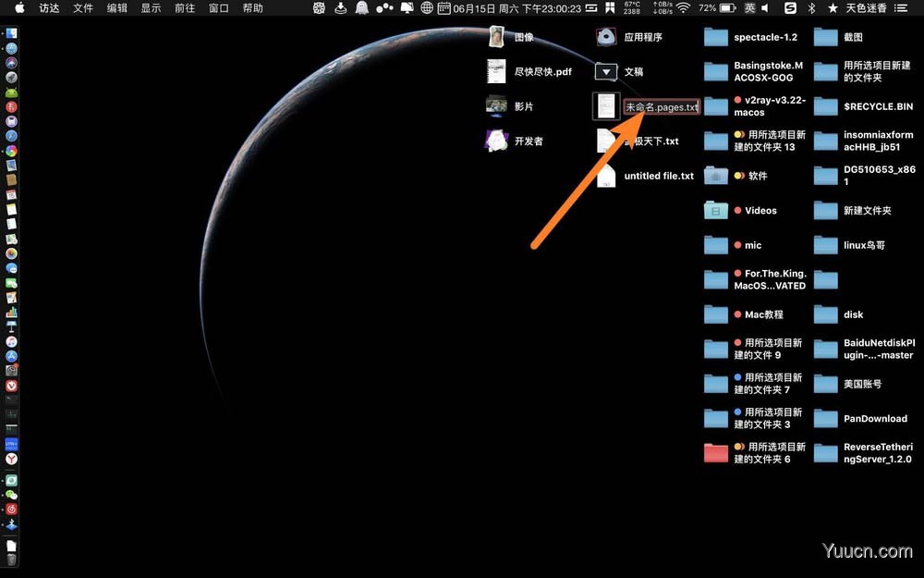The image size is (924, 578).
Task: Open Numbers chart icon in Dock
Action: tap(11, 312)
